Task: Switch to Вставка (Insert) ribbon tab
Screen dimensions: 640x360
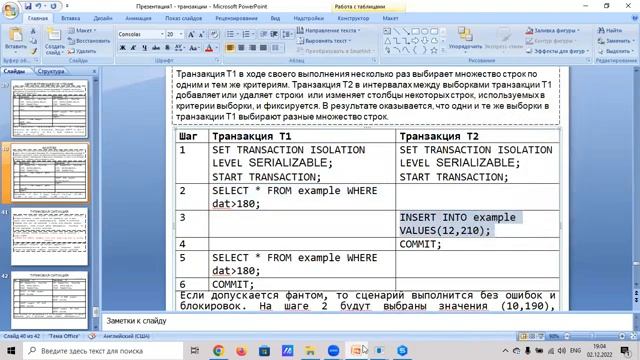Action: 71,18
